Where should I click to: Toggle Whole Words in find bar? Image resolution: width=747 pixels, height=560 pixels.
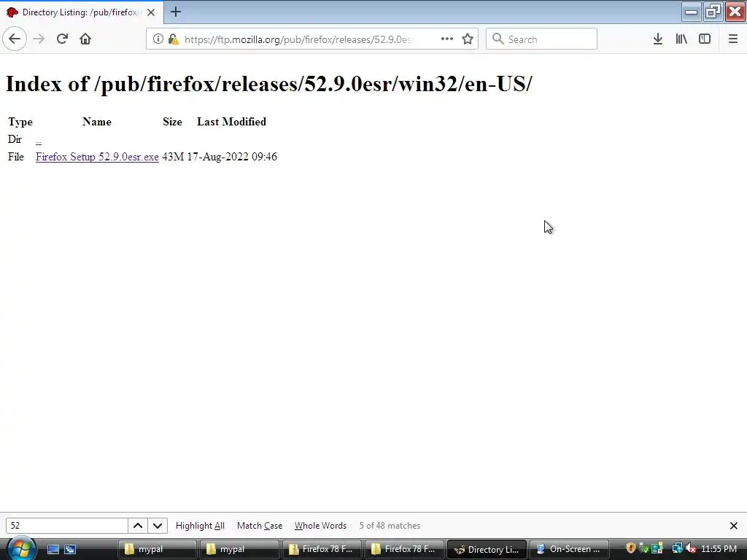(321, 526)
